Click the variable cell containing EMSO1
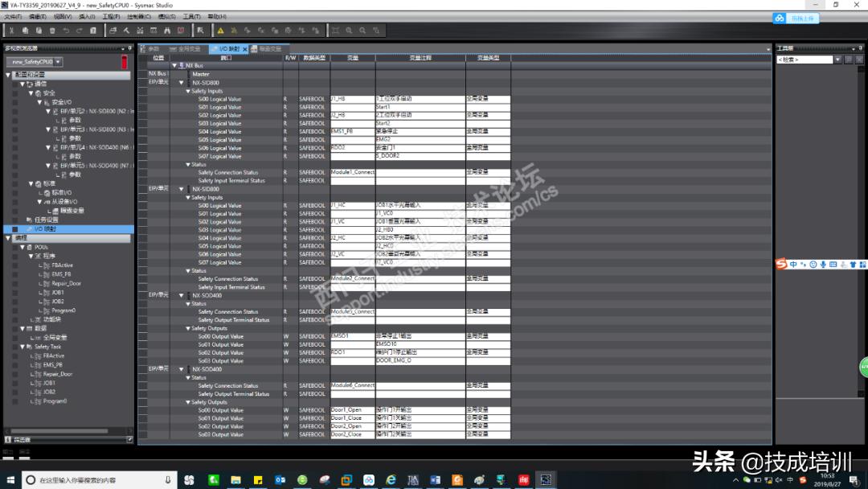The image size is (868, 489). coord(352,336)
